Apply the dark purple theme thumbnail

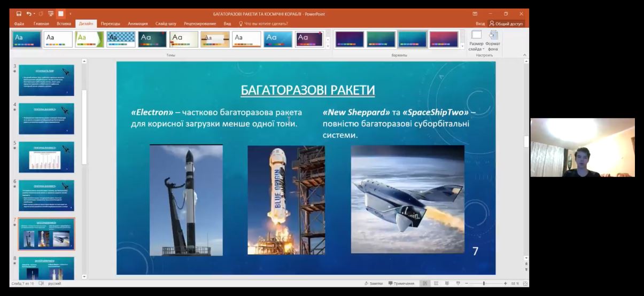click(x=309, y=40)
